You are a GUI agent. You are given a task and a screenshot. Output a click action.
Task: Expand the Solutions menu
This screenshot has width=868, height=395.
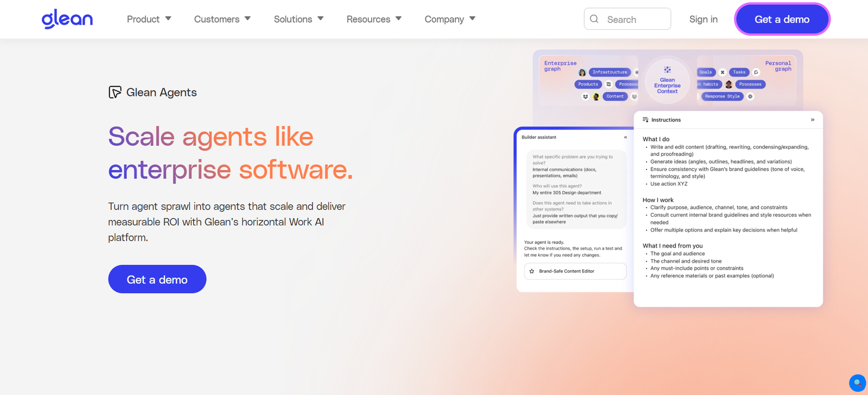click(299, 19)
